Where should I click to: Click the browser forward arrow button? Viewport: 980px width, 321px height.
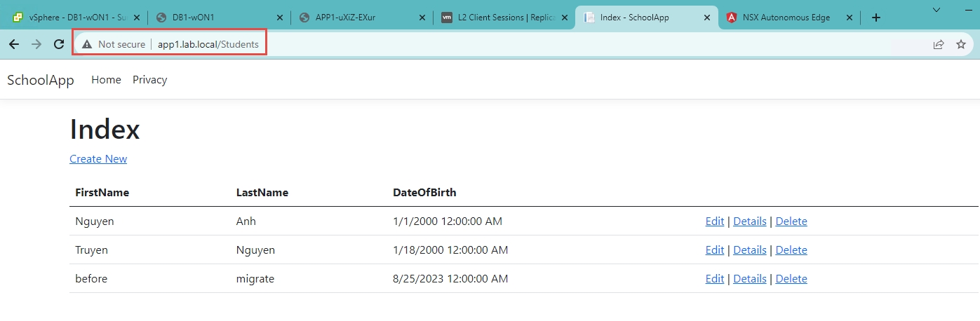36,44
